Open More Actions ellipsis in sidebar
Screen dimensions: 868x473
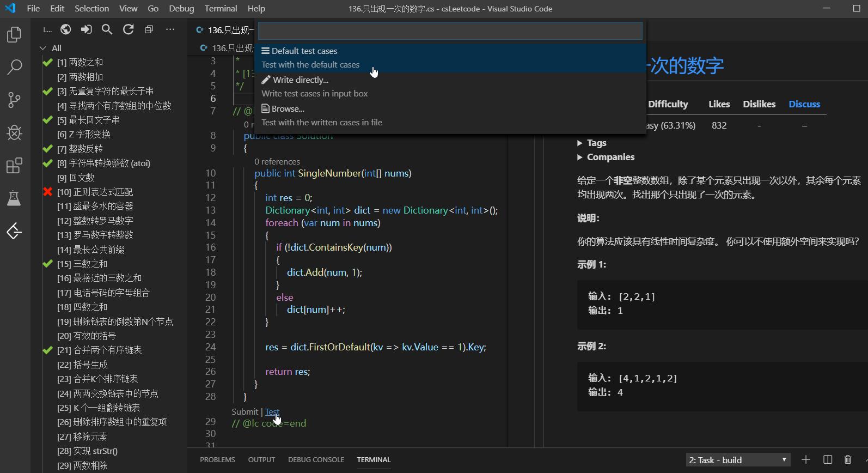170,29
